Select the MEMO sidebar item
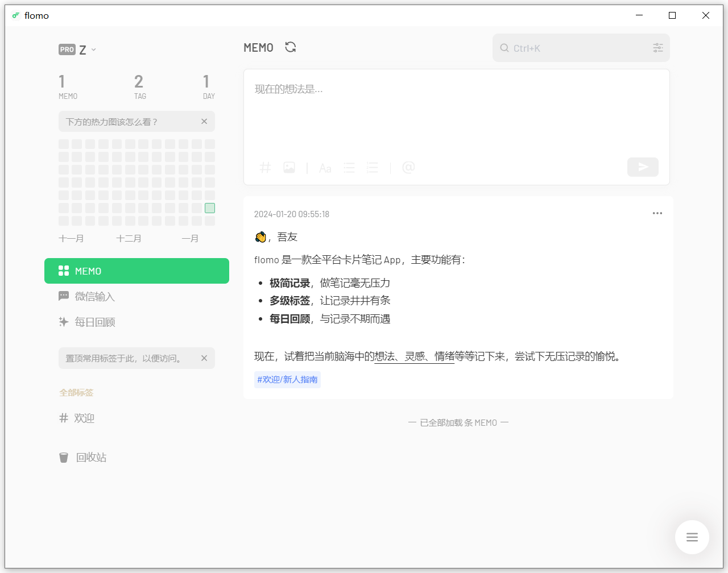The width and height of the screenshot is (728, 573). (x=136, y=271)
